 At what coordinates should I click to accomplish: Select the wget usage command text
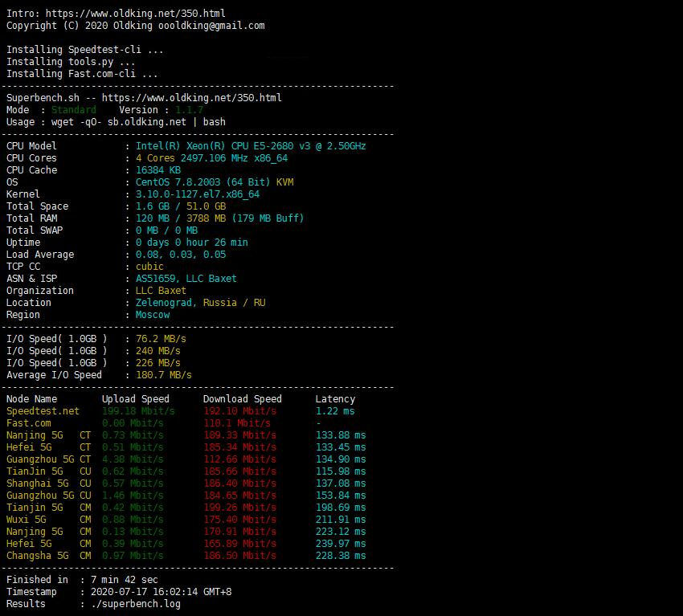(x=138, y=122)
